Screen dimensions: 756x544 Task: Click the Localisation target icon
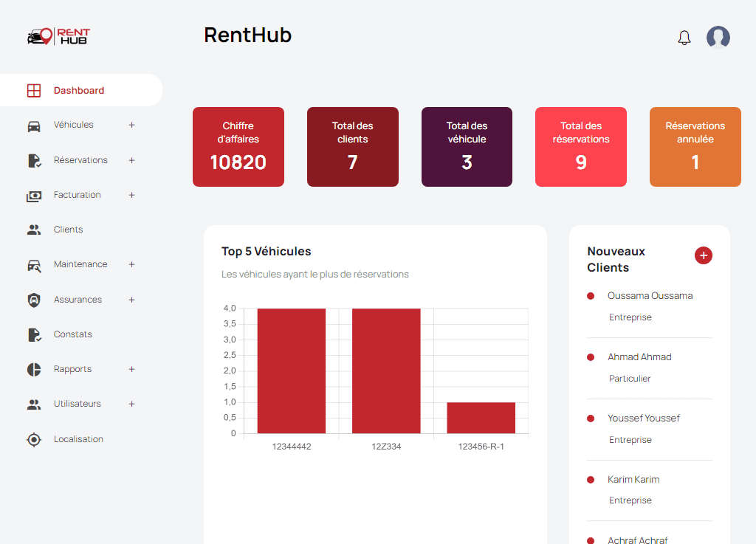pos(34,440)
